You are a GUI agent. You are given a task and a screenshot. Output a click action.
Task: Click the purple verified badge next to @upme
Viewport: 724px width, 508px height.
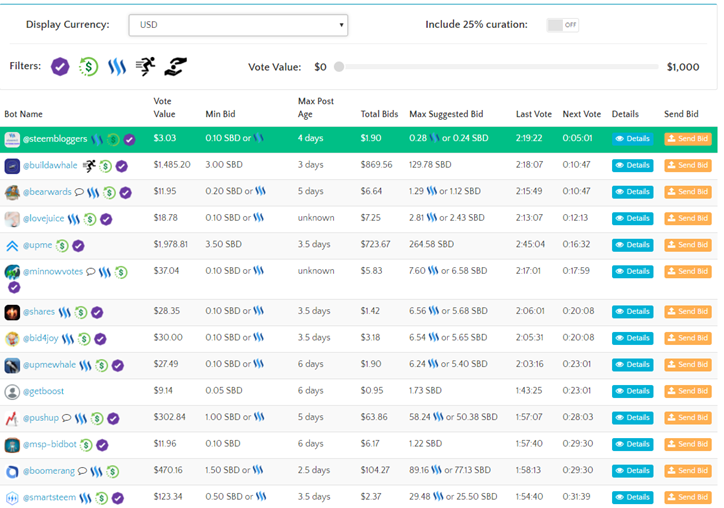click(78, 246)
